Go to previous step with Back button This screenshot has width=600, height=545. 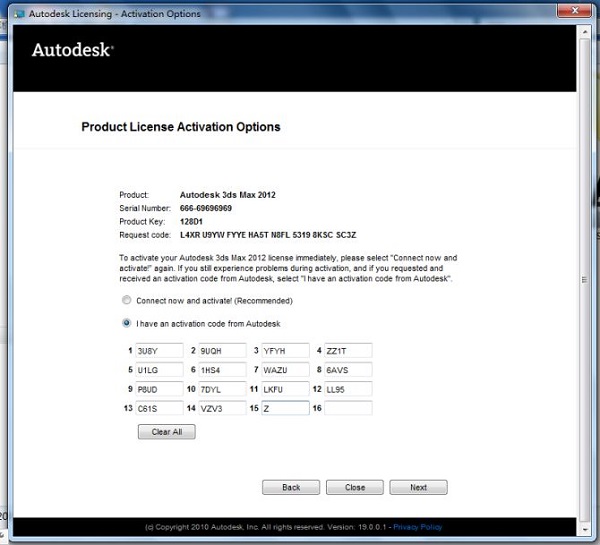coord(291,487)
